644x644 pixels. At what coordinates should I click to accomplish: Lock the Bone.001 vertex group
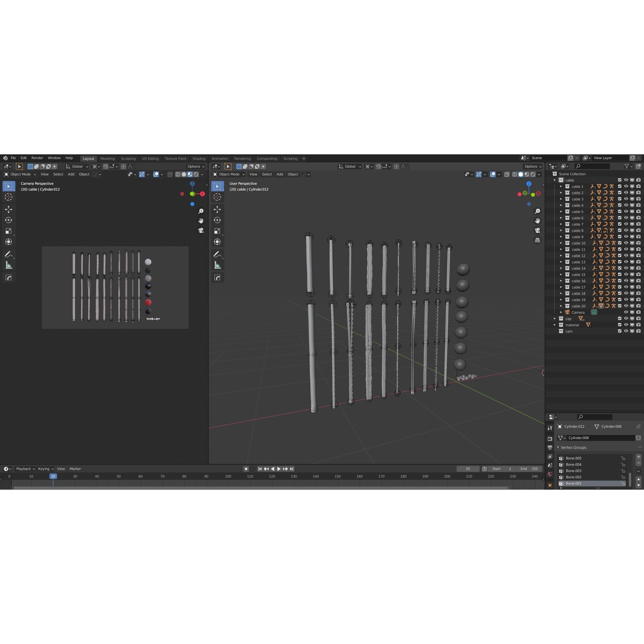623,483
